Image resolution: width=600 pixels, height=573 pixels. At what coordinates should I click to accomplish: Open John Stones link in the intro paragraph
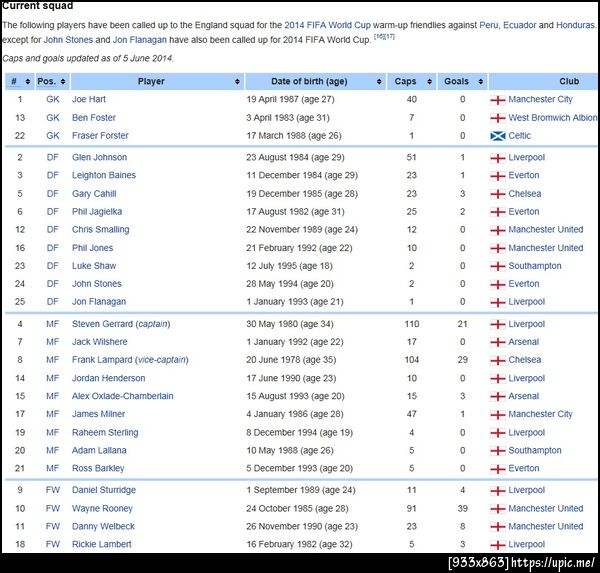pos(68,40)
